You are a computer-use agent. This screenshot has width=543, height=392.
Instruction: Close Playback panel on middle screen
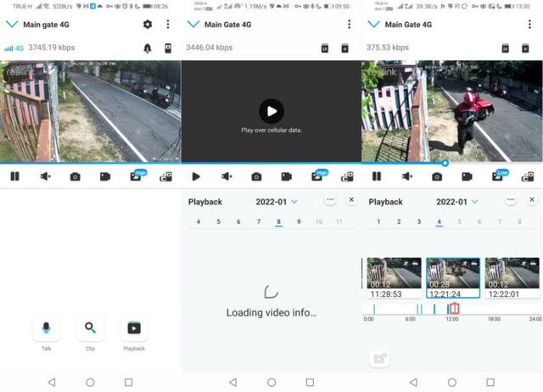pos(351,199)
